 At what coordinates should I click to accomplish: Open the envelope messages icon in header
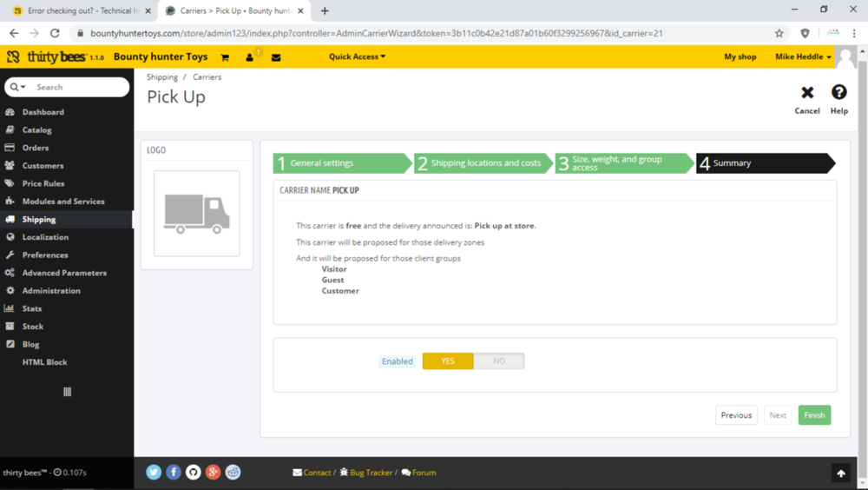pyautogui.click(x=276, y=57)
